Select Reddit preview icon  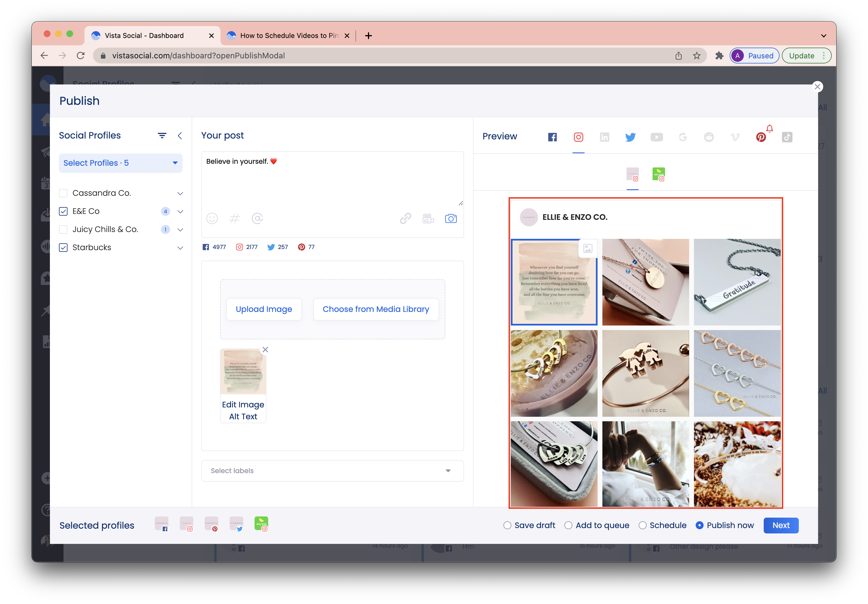point(709,137)
